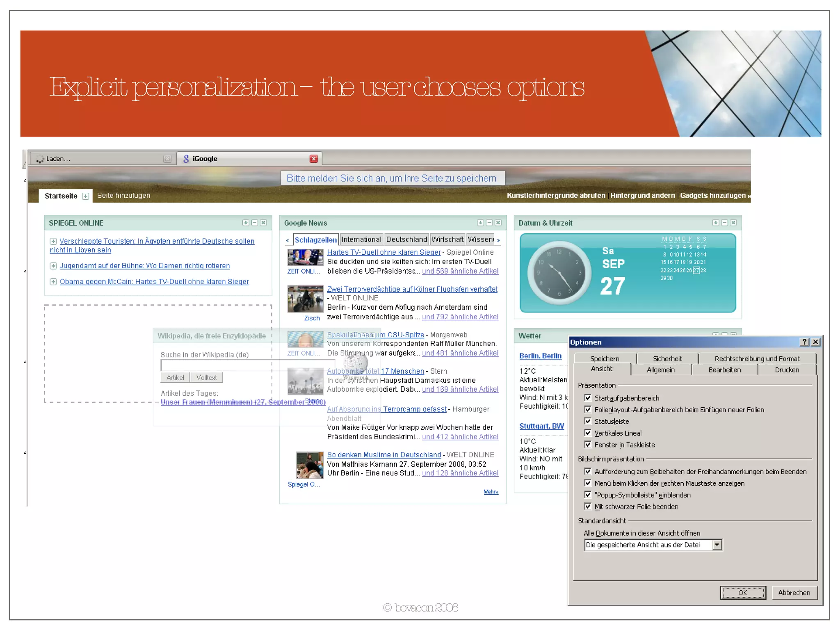This screenshot has width=840, height=630.
Task: Open the Startseite tab dropdown arrow
Action: click(85, 196)
